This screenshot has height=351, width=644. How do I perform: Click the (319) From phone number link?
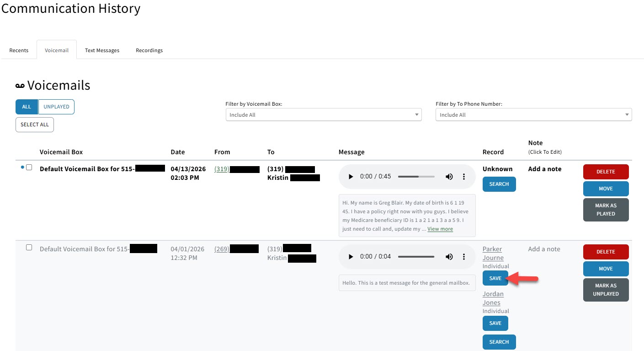coord(221,169)
